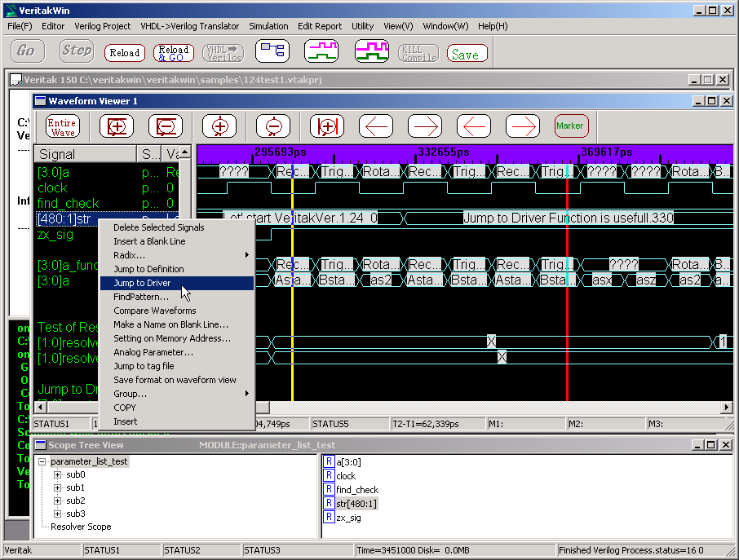The width and height of the screenshot is (739, 560).
Task: Select the clock signal in scope list
Action: (x=346, y=476)
